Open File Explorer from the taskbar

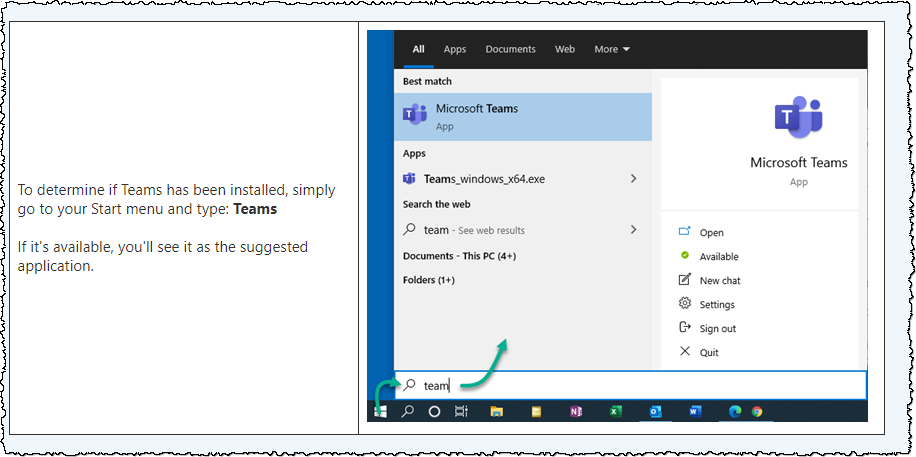point(497,411)
